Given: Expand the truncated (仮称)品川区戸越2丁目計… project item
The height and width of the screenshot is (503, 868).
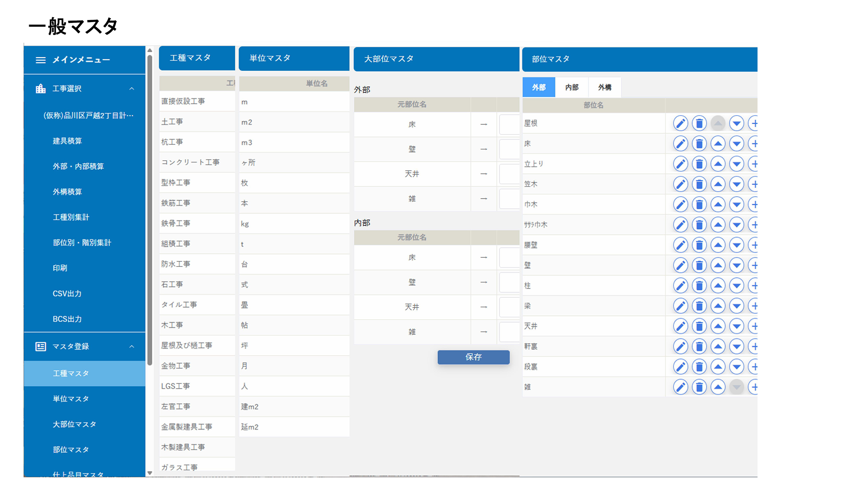Looking at the screenshot, I should (x=88, y=115).
